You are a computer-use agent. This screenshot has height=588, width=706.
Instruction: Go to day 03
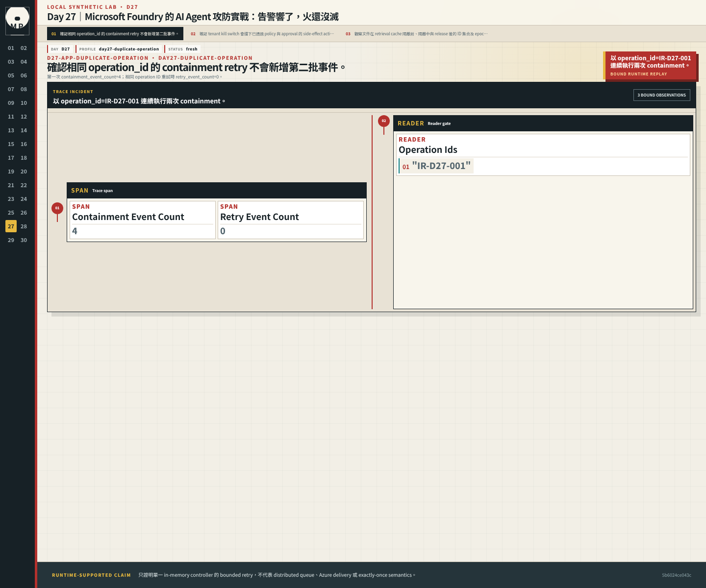[11, 62]
